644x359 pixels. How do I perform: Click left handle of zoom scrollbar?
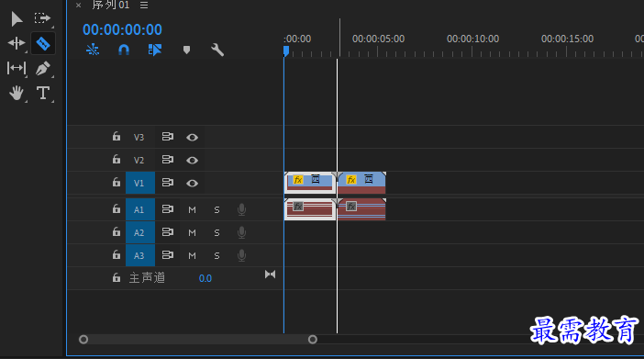83,340
